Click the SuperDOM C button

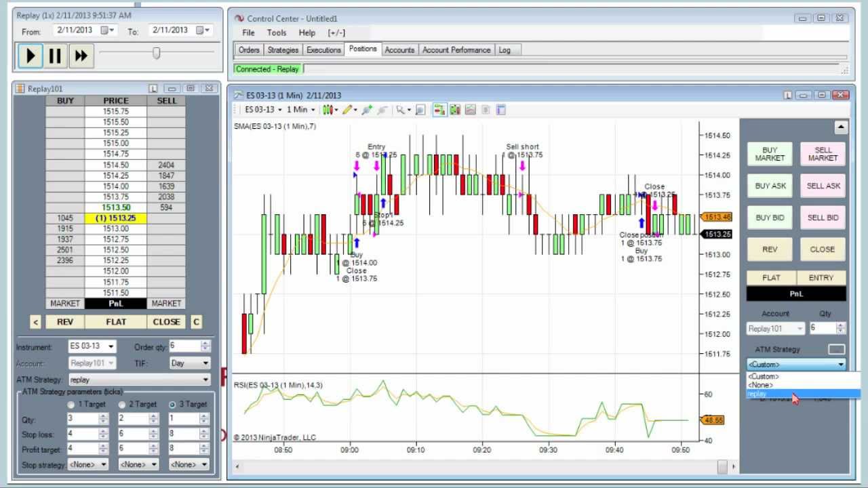coord(196,322)
